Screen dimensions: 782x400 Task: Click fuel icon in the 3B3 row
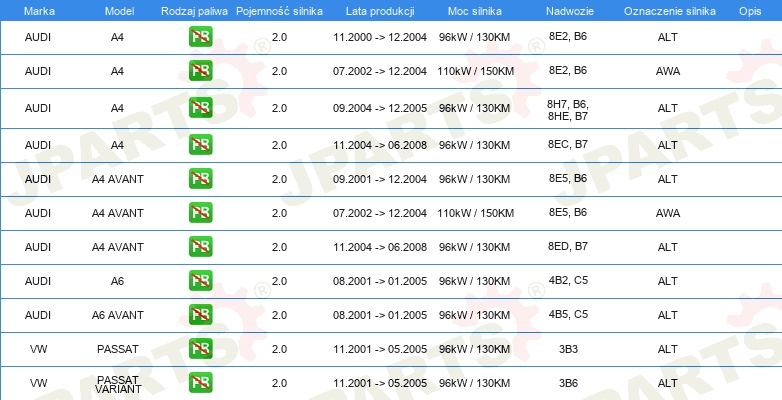click(x=200, y=348)
